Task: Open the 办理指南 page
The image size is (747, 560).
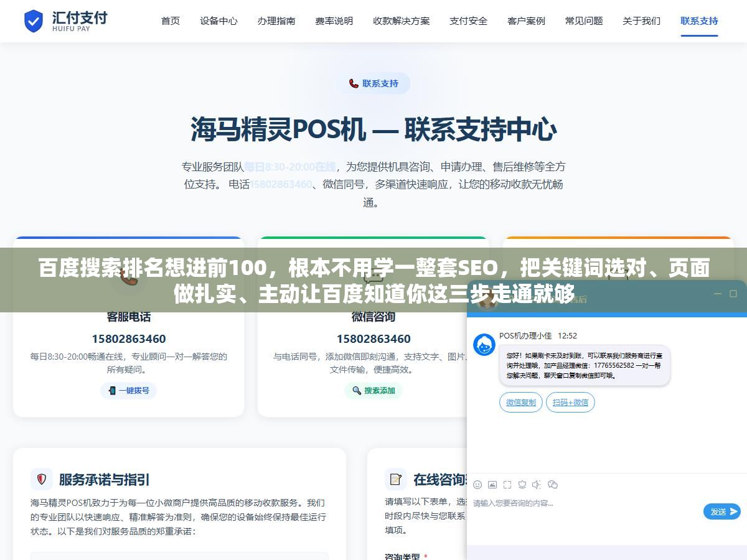Action: 276,21
